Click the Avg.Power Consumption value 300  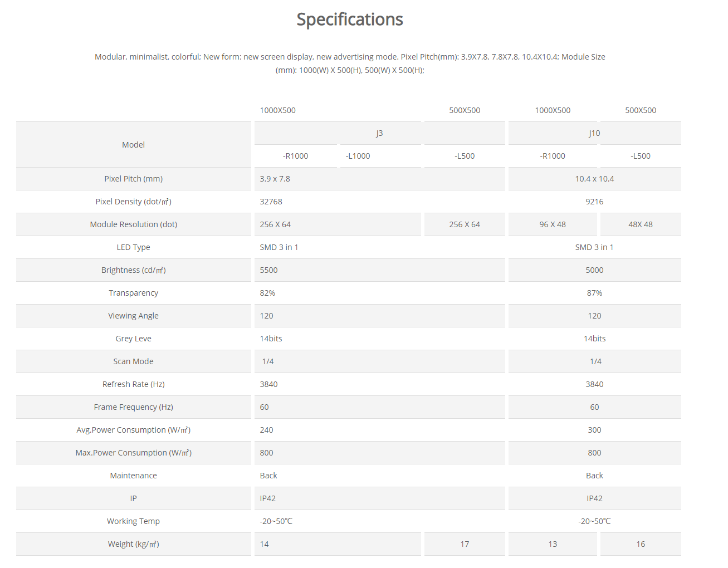[x=594, y=430]
